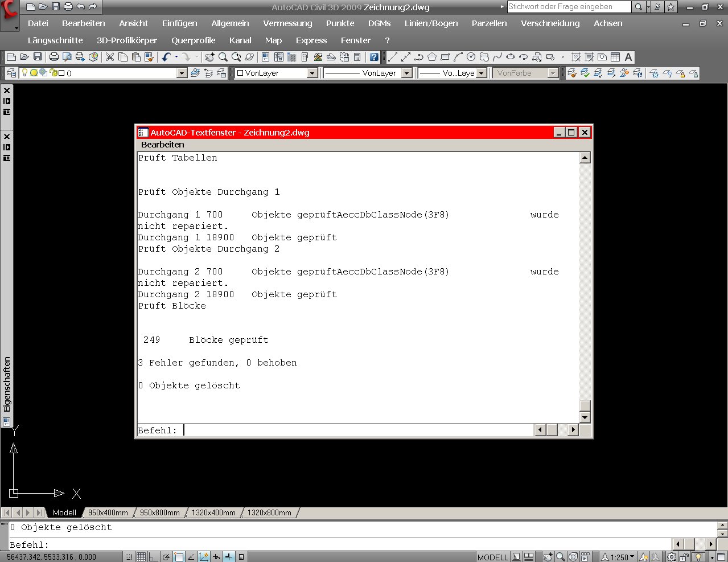
Task: Open the Vermessung menu
Action: coord(287,23)
